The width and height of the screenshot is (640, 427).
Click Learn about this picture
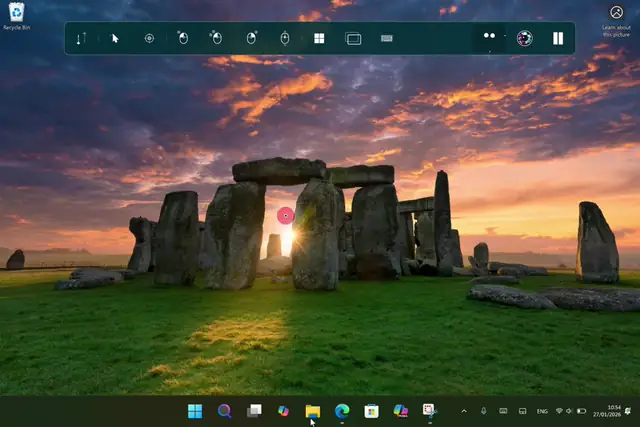[616, 15]
